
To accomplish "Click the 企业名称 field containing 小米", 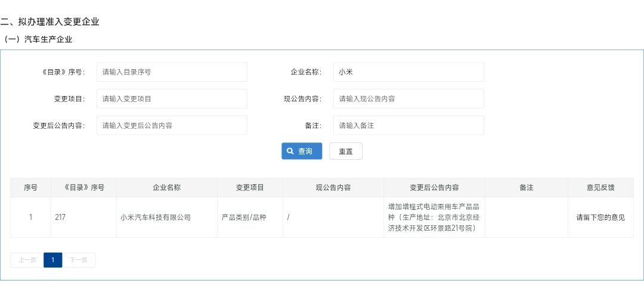I will 408,72.
